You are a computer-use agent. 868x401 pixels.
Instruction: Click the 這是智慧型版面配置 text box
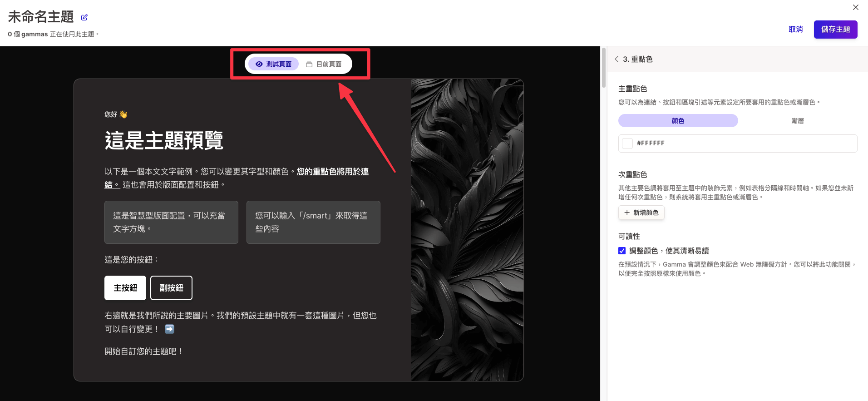click(x=171, y=222)
